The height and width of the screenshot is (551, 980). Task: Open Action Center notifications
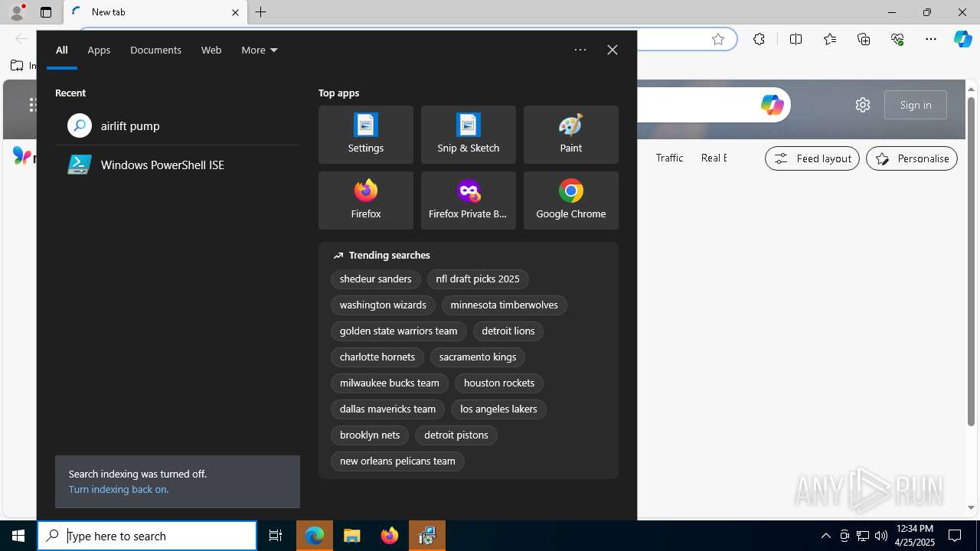[955, 536]
